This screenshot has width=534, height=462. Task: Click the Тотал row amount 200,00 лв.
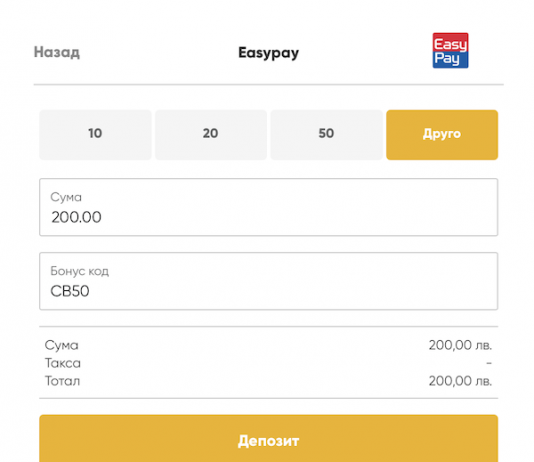tap(460, 381)
